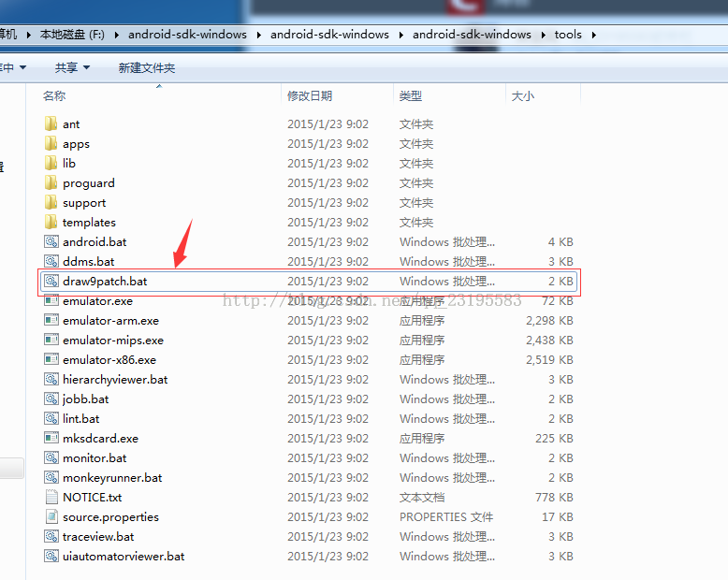Select the templates folder name
Screen dimensions: 728x580
click(89, 223)
